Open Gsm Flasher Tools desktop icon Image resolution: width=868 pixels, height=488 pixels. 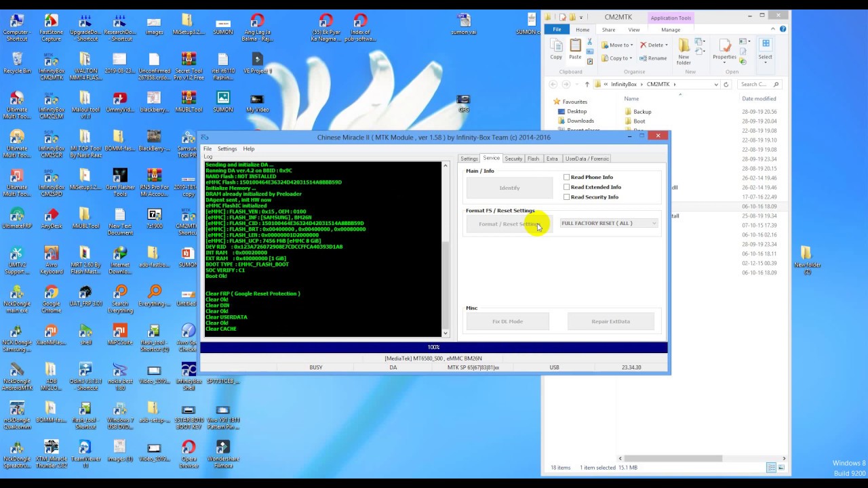[120, 182]
